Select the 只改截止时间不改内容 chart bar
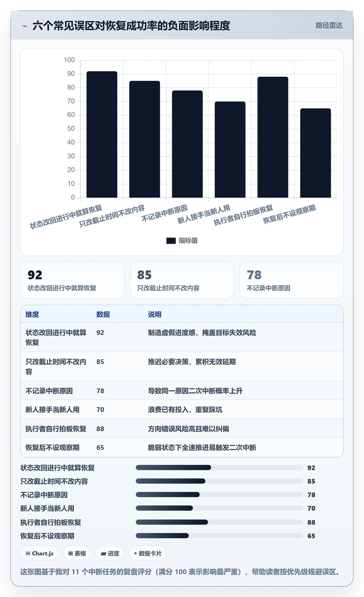Screen dimensions: 364x597 pyautogui.click(x=145, y=139)
